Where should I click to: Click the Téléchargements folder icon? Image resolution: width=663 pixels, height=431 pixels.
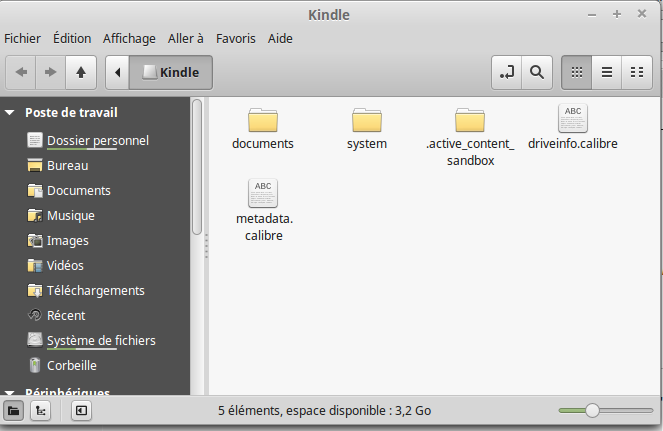point(35,291)
